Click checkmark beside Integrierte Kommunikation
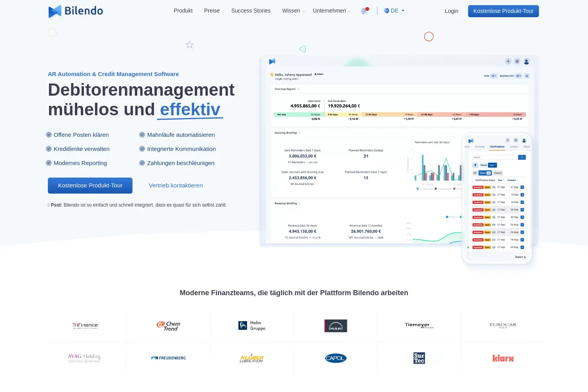Screen dimensions: 588x392 pyautogui.click(x=142, y=149)
